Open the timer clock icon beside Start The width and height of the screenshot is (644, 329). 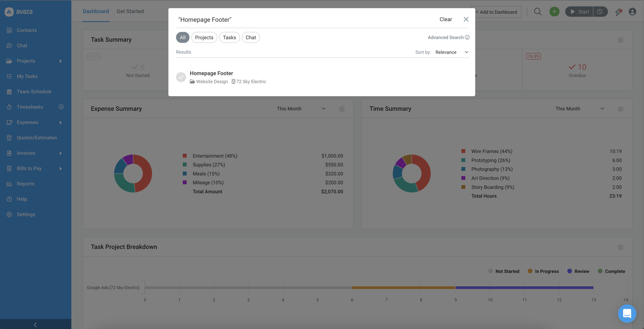[x=600, y=12]
